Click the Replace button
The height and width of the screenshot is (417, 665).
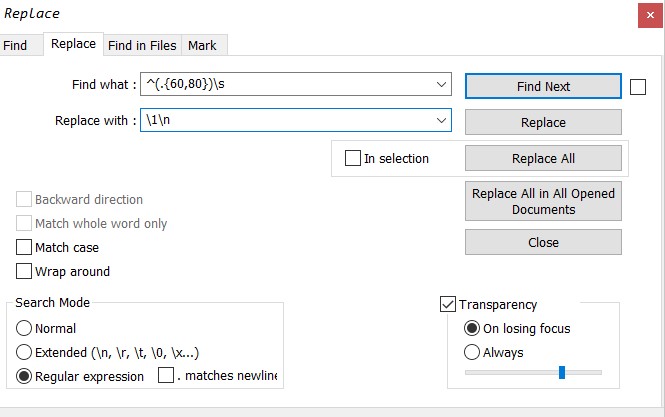pyautogui.click(x=543, y=122)
